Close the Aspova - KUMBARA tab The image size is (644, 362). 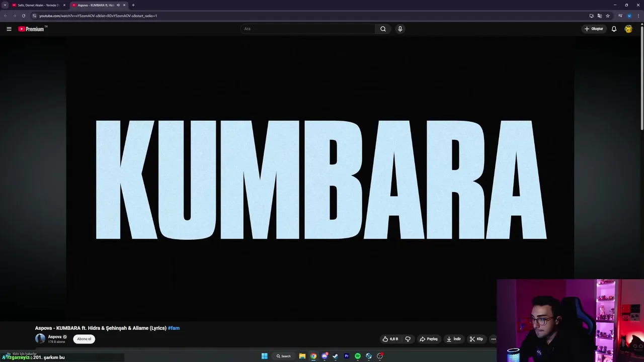[x=124, y=5]
